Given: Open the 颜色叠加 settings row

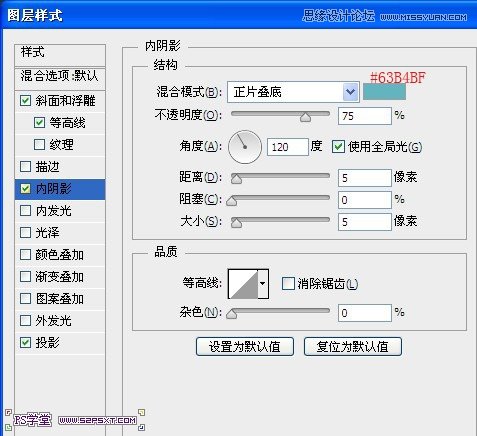Looking at the screenshot, I should 60,255.
